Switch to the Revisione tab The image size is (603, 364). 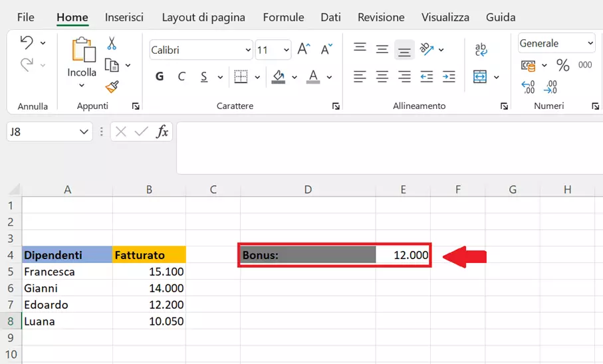[381, 17]
